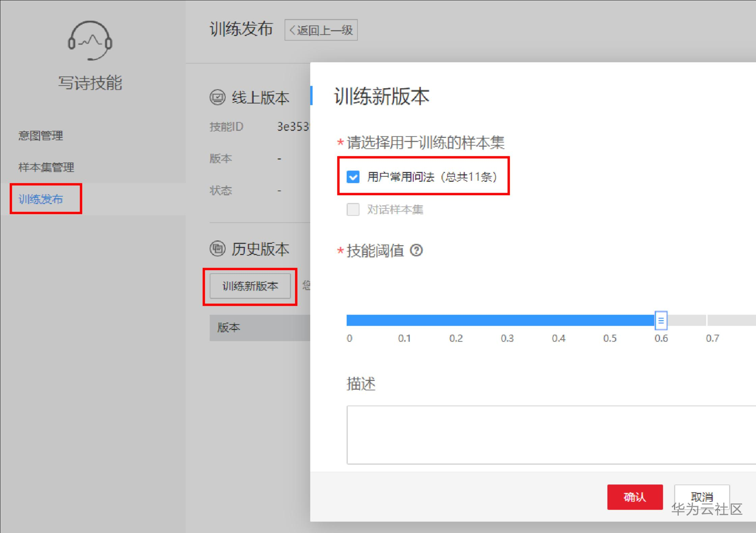Click the history version (历史版本) icon

pyautogui.click(x=217, y=249)
